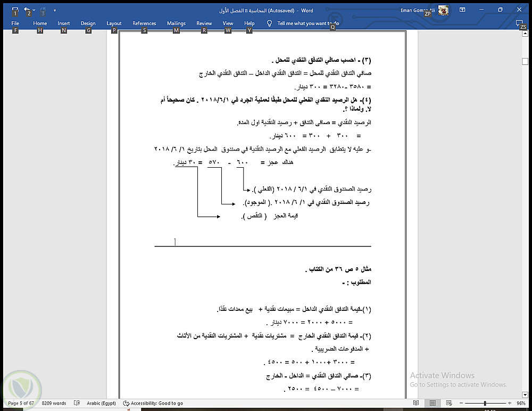Click the 8209 words counter
The width and height of the screenshot is (532, 411).
[54, 403]
